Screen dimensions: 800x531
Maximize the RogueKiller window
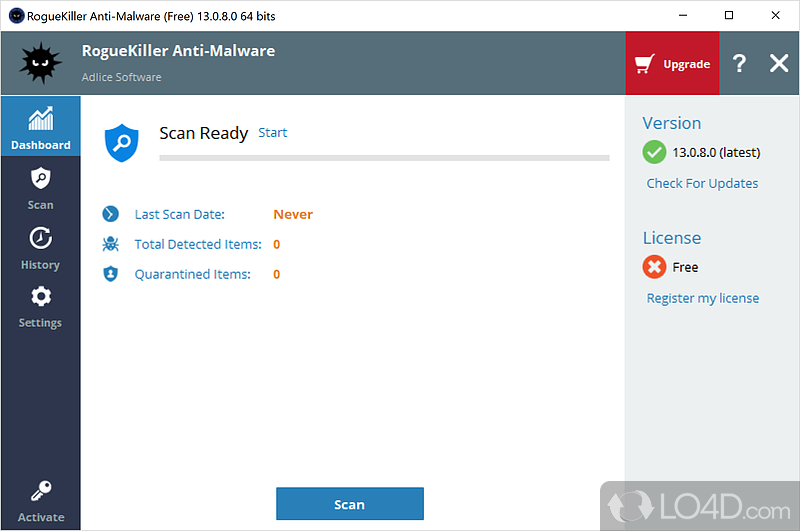coord(729,15)
